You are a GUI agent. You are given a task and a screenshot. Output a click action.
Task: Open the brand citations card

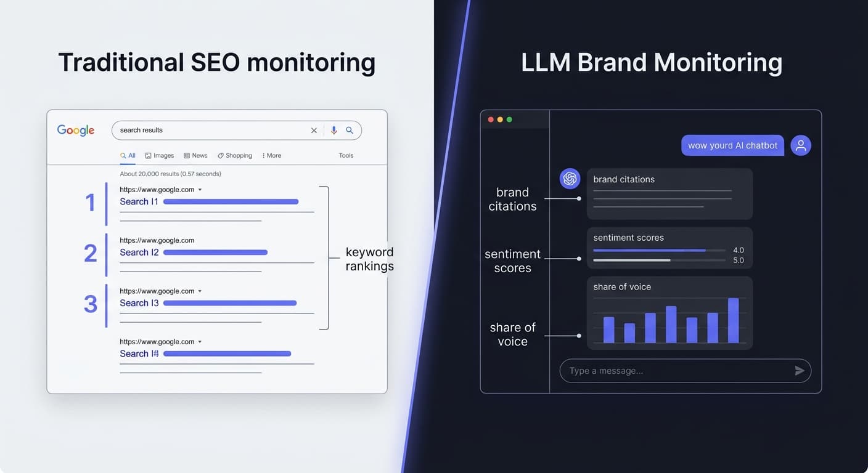click(x=669, y=194)
